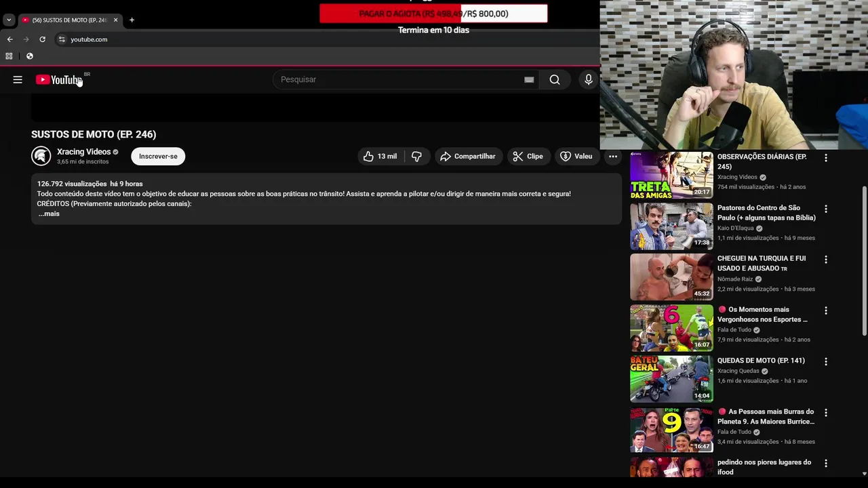Open the Xracing Videos channel name link

point(84,152)
